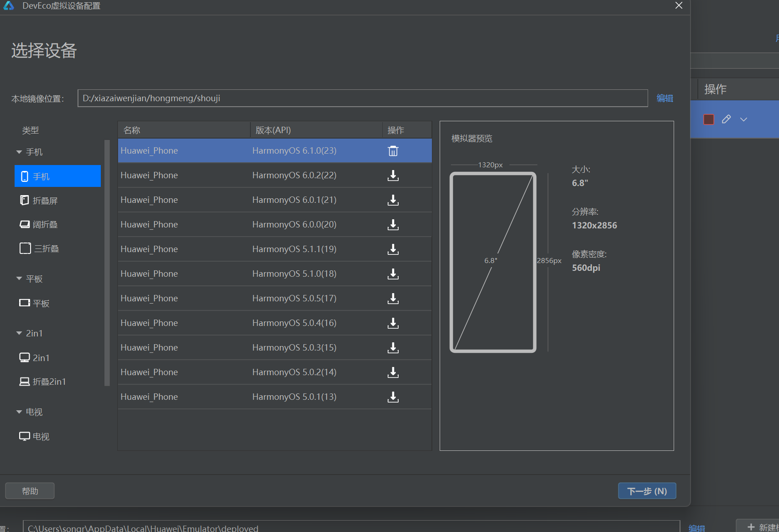Select the HarmonyOS 5.0.4(16) row

(x=275, y=323)
